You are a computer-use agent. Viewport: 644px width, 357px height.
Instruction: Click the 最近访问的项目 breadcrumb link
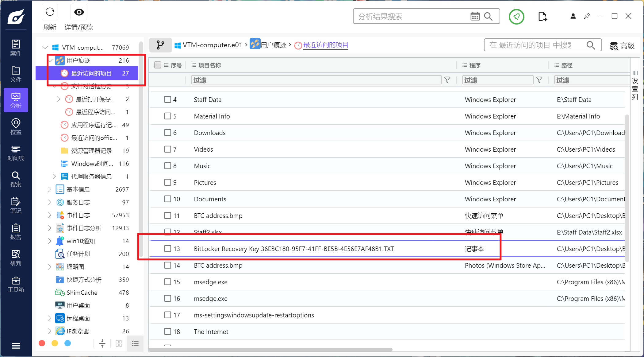[326, 45]
